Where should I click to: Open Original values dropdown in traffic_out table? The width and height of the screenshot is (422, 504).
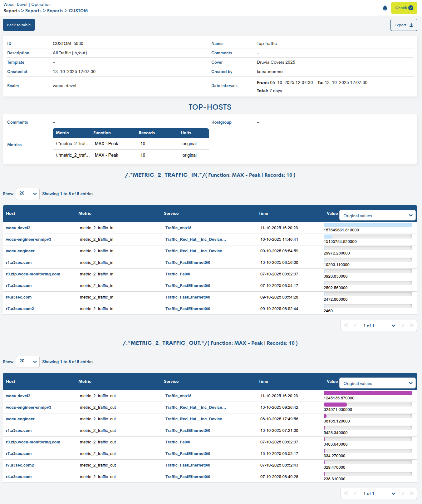(377, 383)
